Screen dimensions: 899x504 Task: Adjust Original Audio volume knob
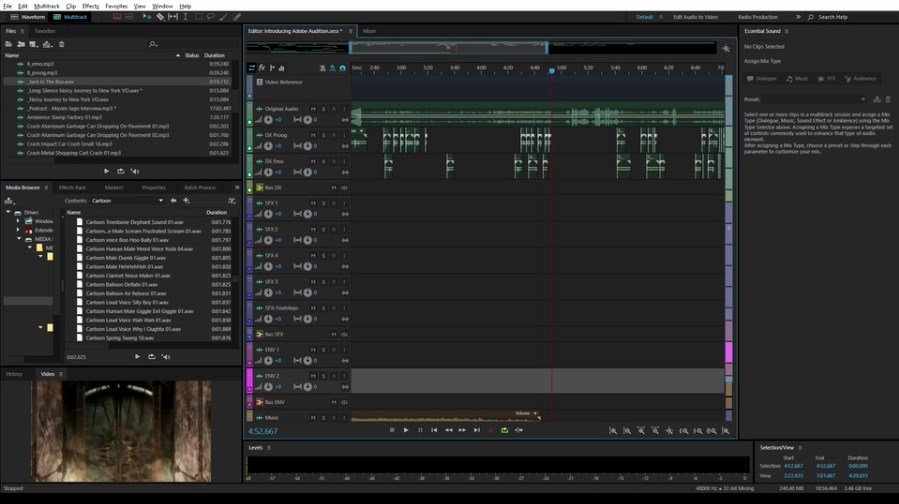[x=268, y=120]
